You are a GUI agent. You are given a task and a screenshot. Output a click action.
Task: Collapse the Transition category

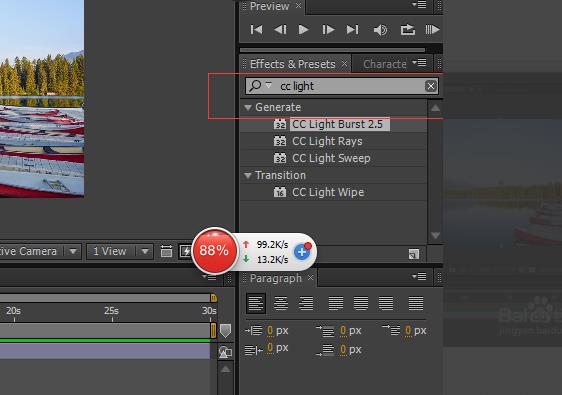coord(248,176)
